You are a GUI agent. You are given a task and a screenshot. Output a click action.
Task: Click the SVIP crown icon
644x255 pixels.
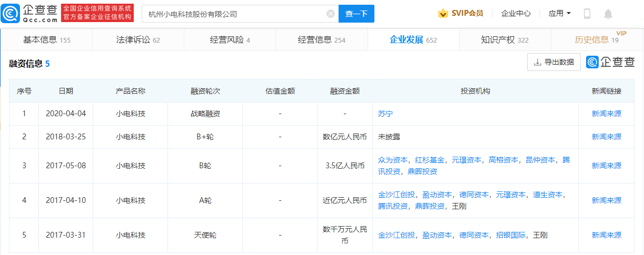click(x=443, y=14)
